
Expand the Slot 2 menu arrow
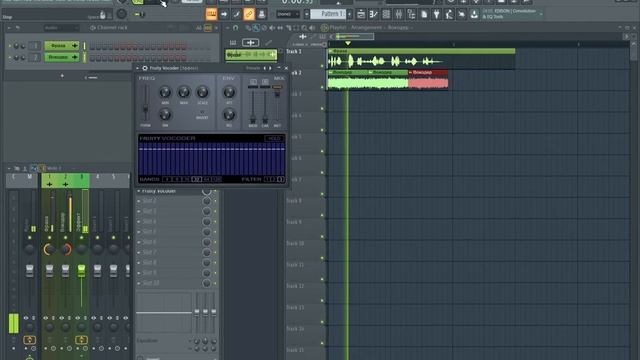tap(139, 201)
